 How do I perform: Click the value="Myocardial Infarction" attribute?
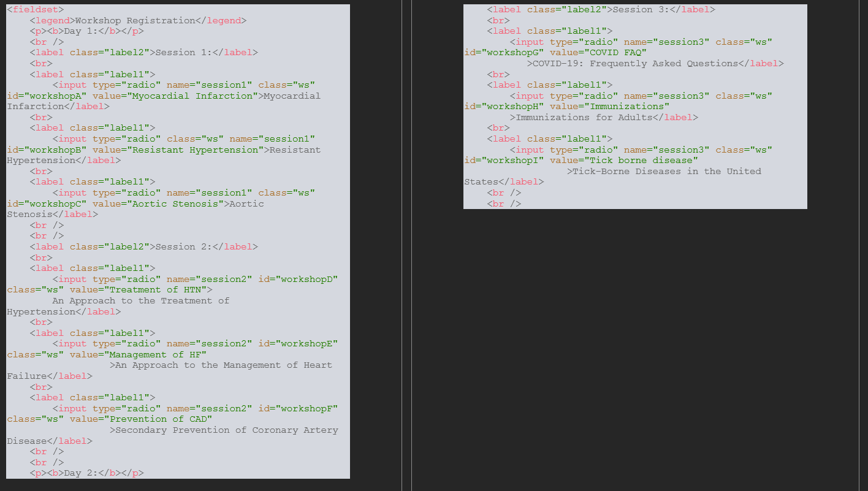coord(175,96)
